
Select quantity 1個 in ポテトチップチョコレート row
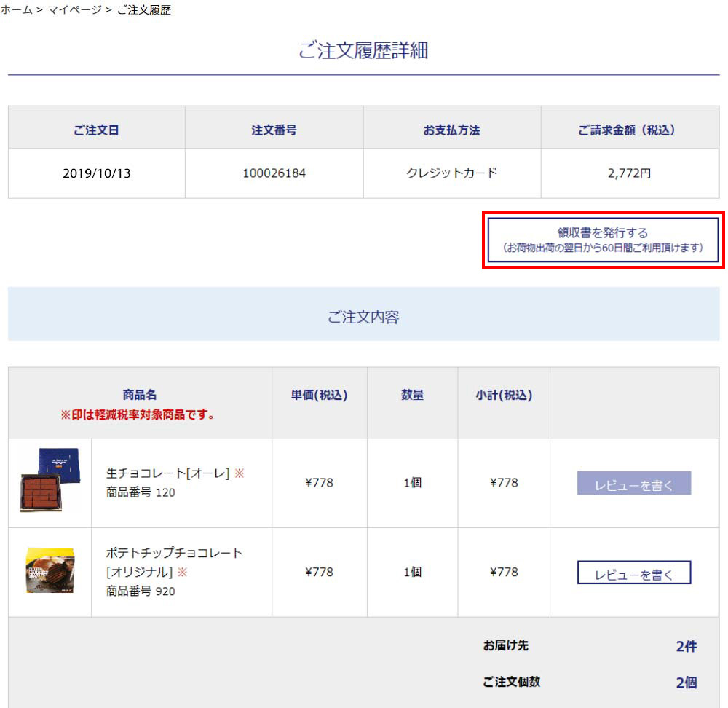[412, 572]
